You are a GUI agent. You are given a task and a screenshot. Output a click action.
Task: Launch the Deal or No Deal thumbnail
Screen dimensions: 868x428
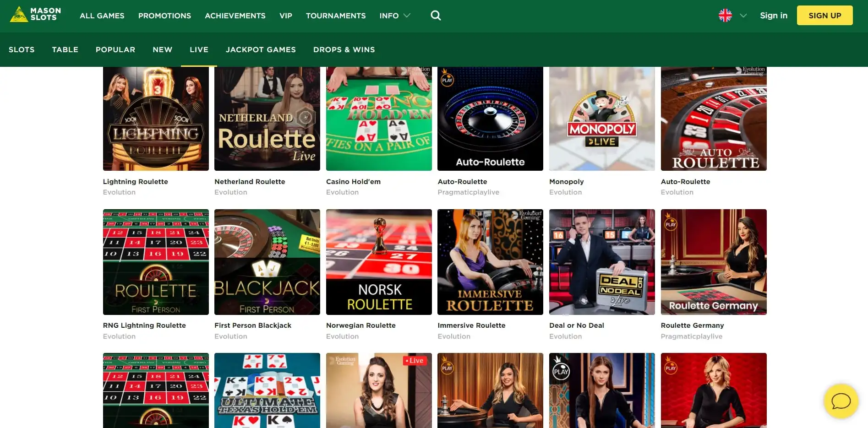601,262
